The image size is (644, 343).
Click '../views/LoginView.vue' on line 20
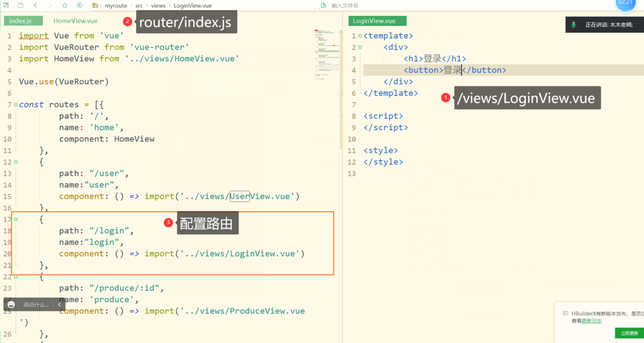[240, 254]
